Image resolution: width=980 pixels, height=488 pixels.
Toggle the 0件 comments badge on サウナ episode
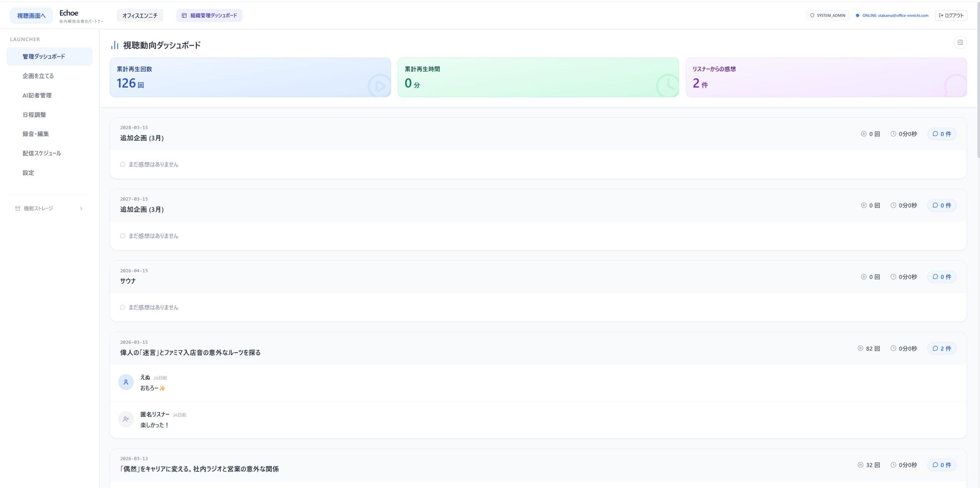942,277
